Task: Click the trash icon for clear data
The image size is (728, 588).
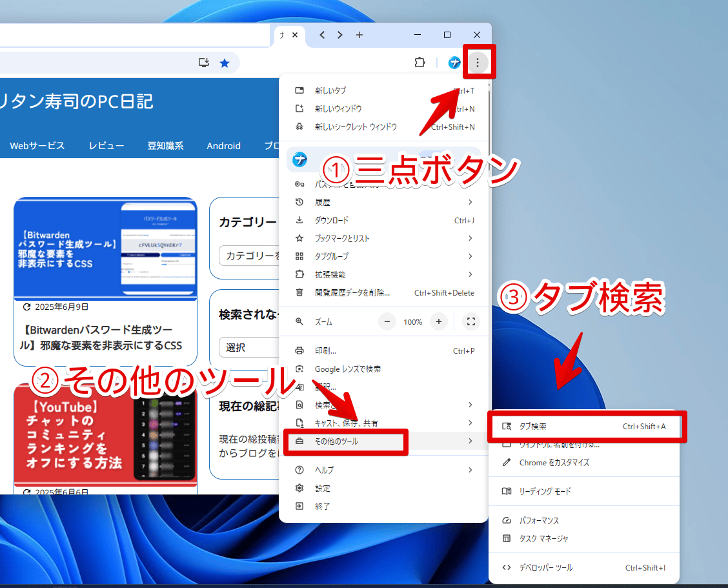Action: coord(299,292)
